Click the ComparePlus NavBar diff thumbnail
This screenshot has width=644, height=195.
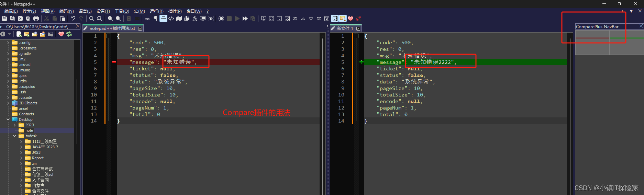pyautogui.click(x=609, y=42)
